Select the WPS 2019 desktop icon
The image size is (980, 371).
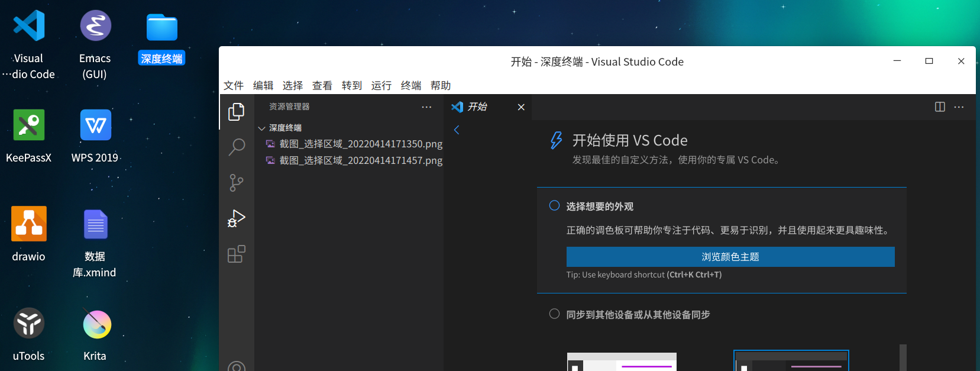point(95,125)
